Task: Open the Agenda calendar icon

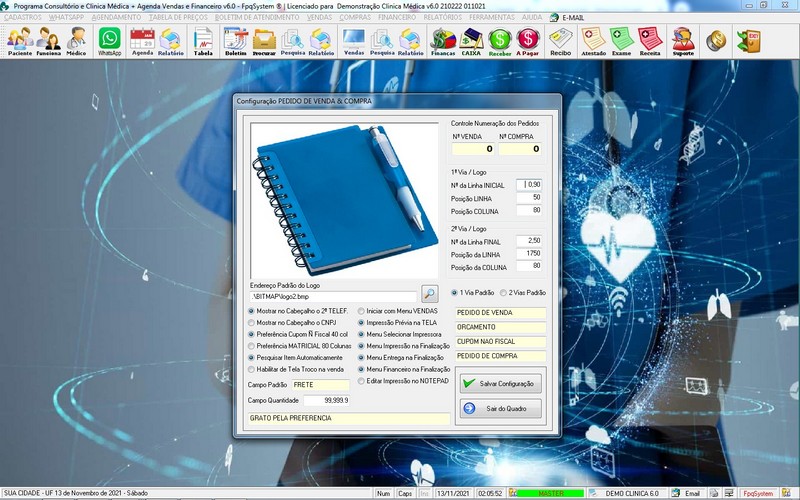Action: [x=142, y=41]
